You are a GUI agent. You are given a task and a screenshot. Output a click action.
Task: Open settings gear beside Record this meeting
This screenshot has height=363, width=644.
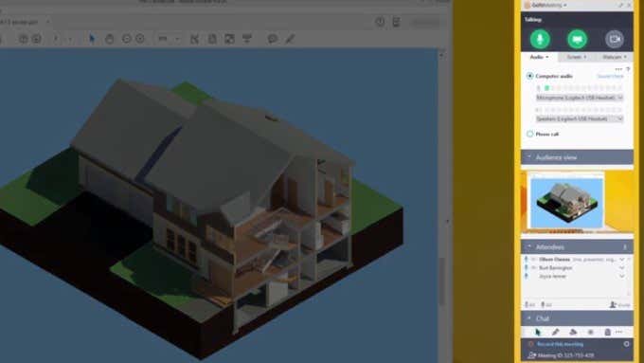(x=626, y=344)
